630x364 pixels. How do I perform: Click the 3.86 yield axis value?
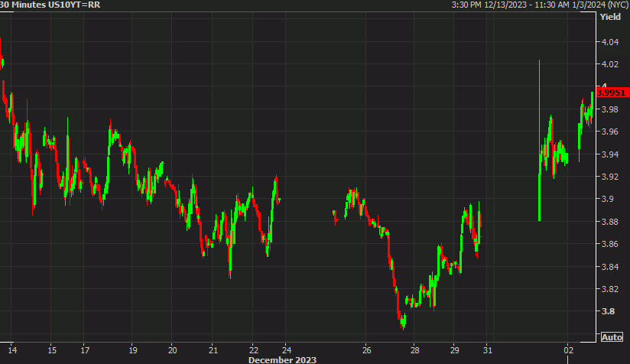click(610, 244)
